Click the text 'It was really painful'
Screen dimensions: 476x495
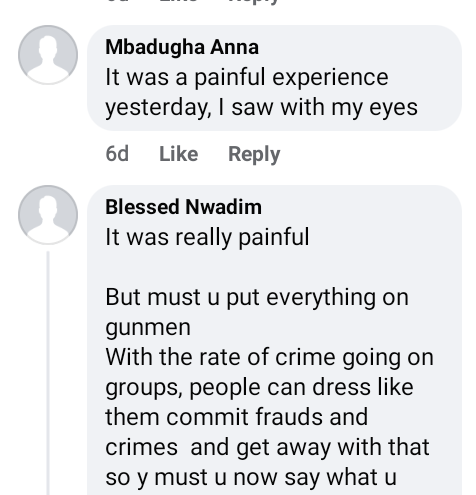coord(207,237)
